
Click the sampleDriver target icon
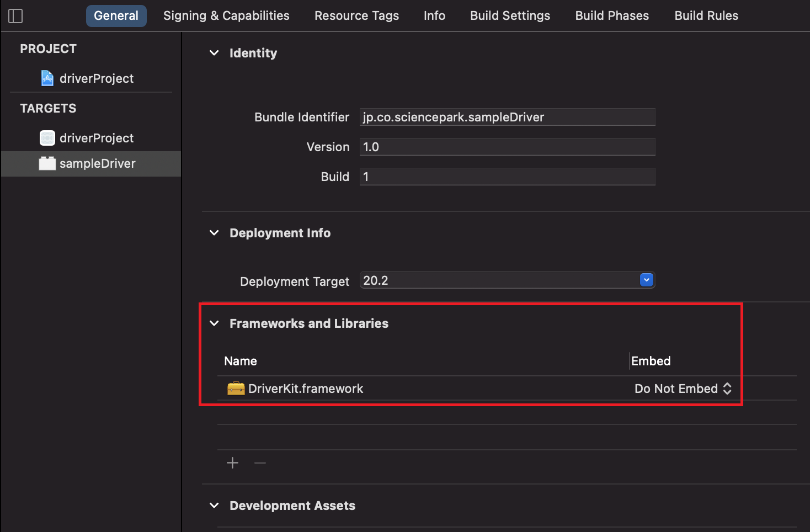[x=47, y=163]
